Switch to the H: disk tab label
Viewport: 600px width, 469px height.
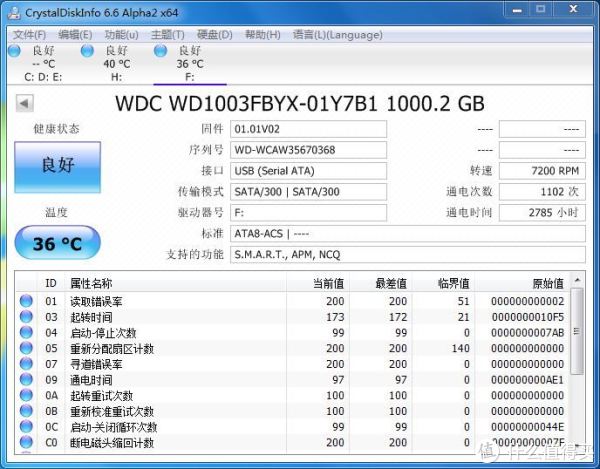[x=116, y=77]
